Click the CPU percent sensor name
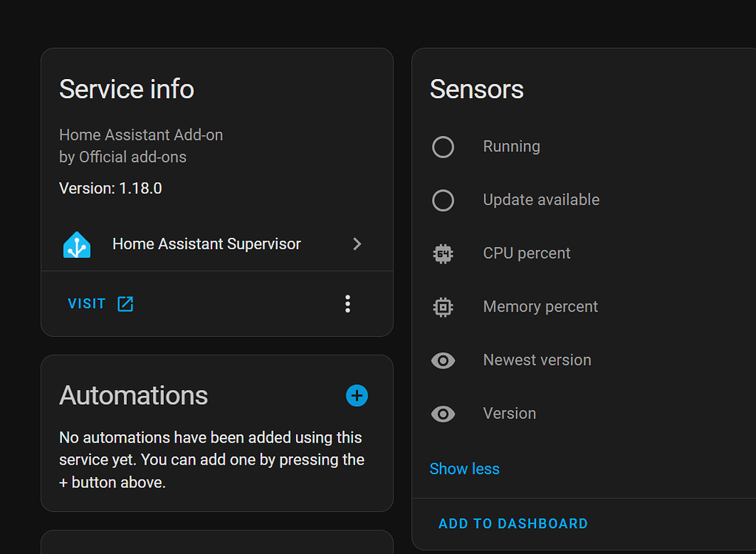 (526, 253)
